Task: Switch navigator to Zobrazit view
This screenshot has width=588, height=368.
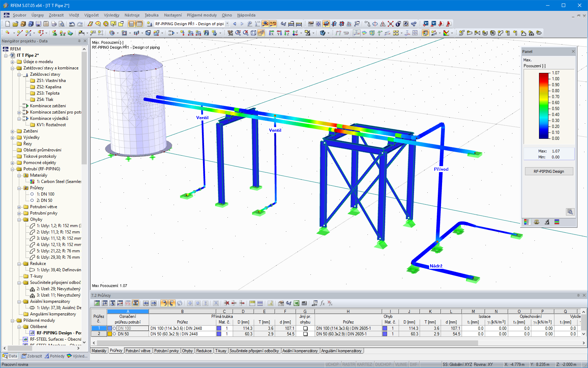Action: pos(31,356)
